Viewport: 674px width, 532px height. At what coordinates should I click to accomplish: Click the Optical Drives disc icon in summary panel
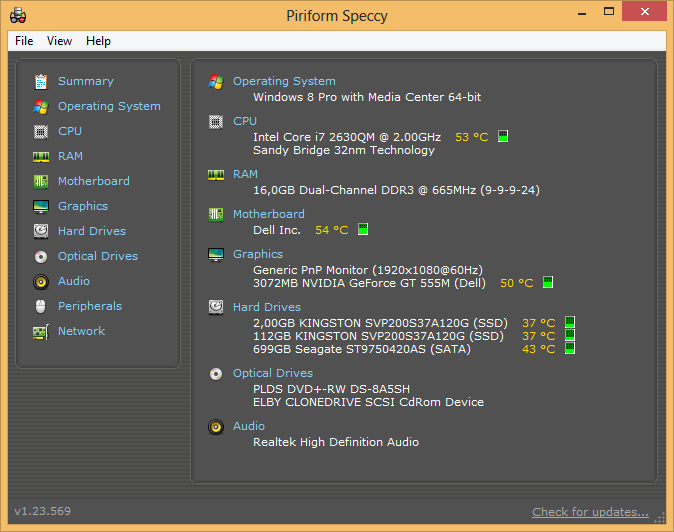point(216,374)
